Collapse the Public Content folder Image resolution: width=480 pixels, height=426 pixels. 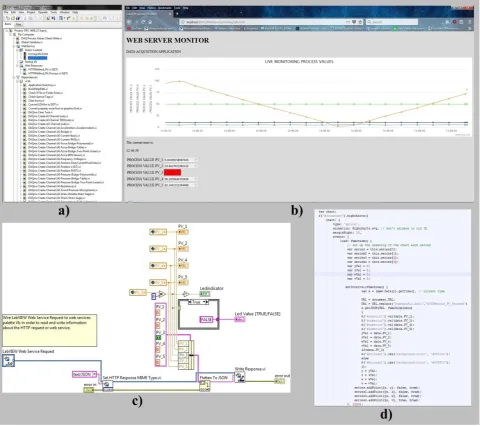coord(17,50)
